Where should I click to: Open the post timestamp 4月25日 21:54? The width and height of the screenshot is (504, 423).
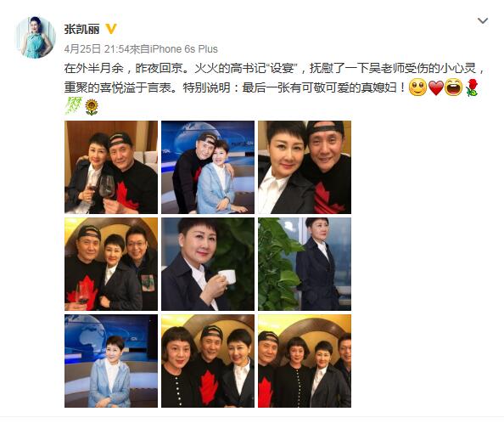[x=97, y=49]
